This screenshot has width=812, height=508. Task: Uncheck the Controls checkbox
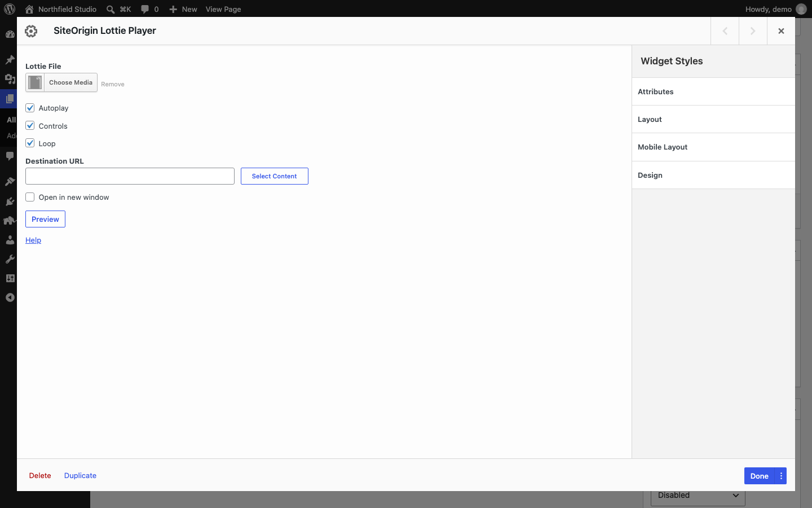30,125
